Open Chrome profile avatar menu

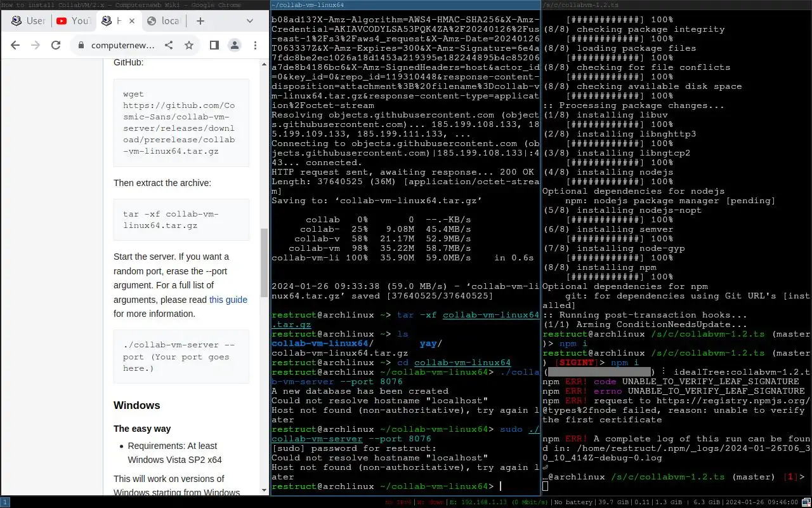235,45
